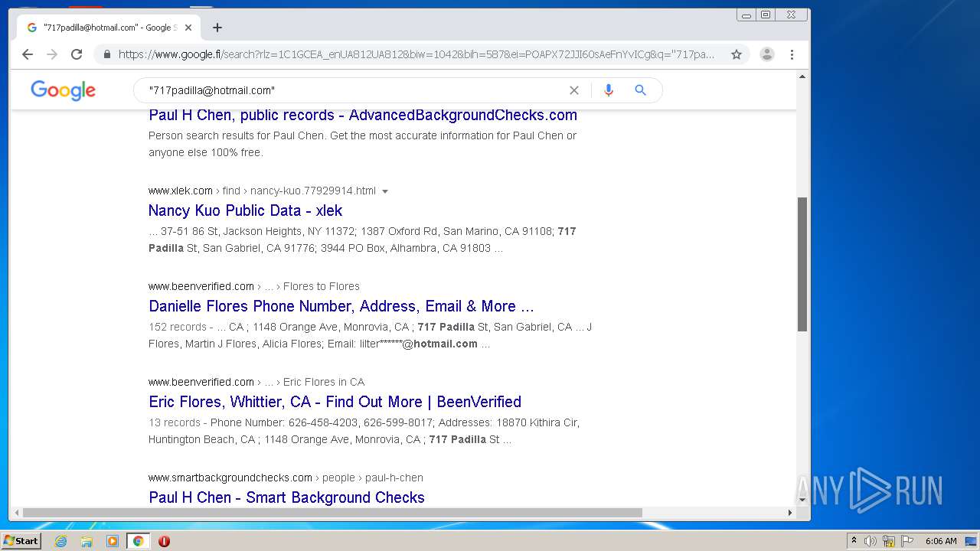
Task: Open Action Center flag icon
Action: [907, 541]
